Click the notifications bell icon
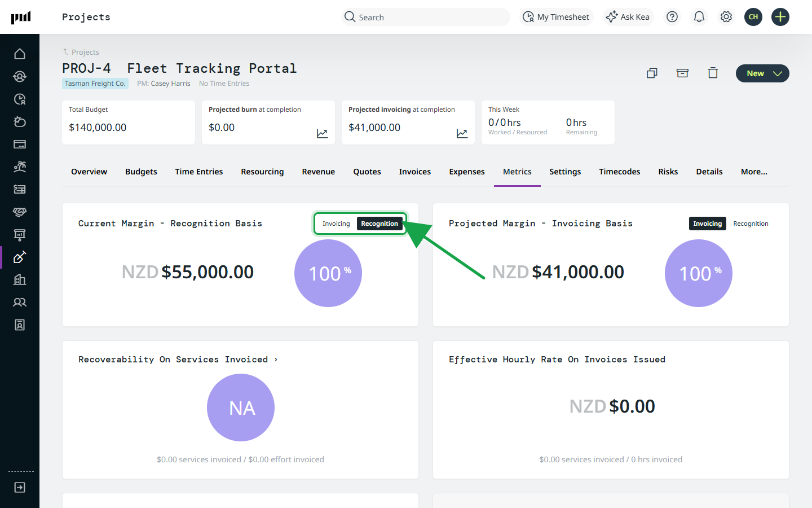 [x=699, y=17]
